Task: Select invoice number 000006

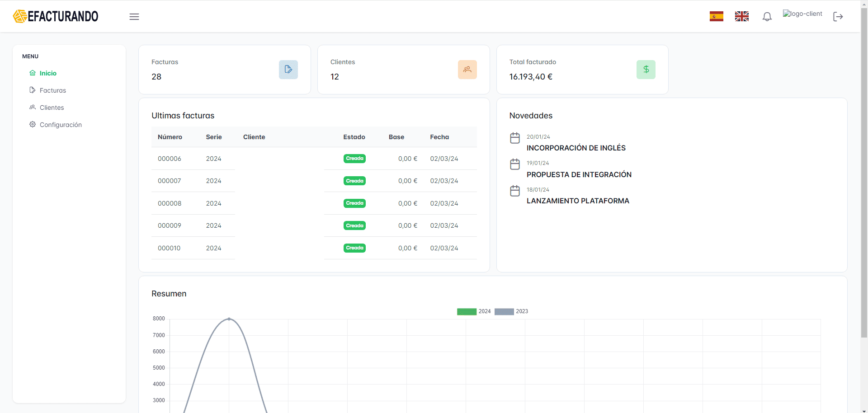Action: pyautogui.click(x=170, y=159)
